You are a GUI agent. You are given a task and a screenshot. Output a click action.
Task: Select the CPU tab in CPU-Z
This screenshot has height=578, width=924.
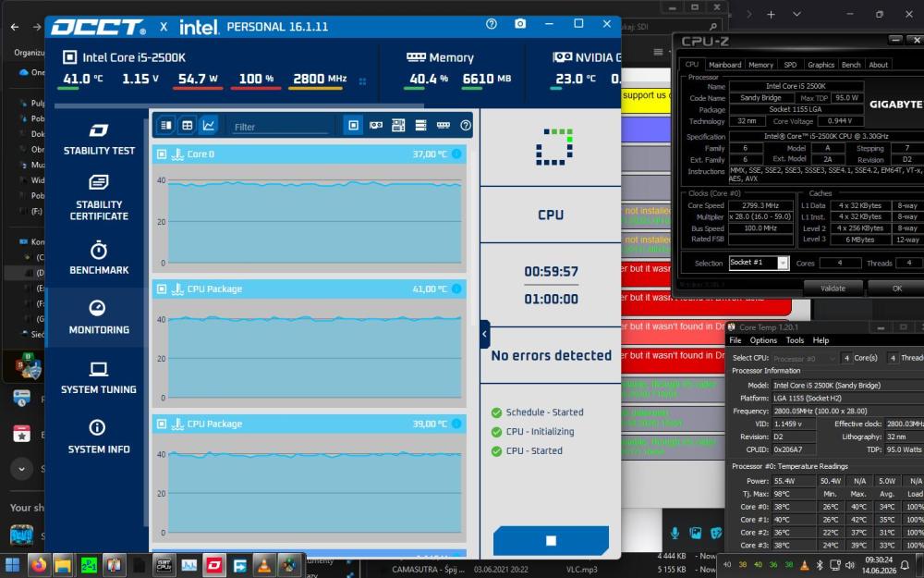(692, 65)
